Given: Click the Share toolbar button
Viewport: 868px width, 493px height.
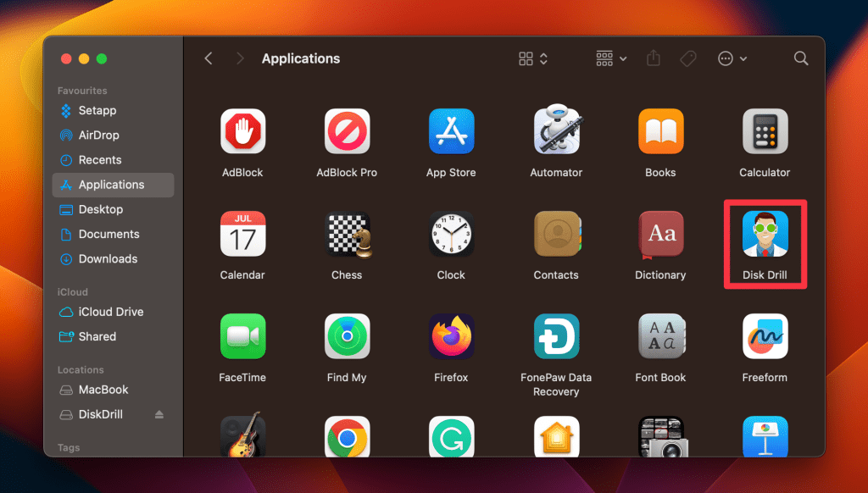Looking at the screenshot, I should point(654,58).
